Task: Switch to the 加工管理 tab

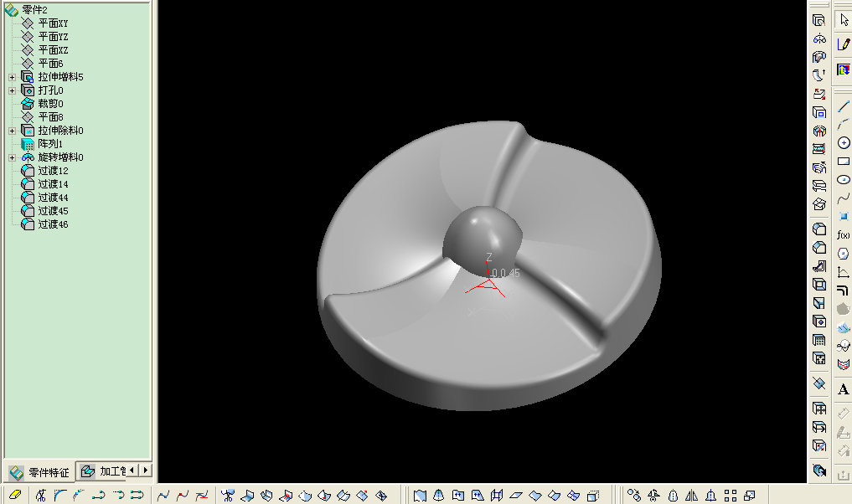Action: click(x=103, y=471)
